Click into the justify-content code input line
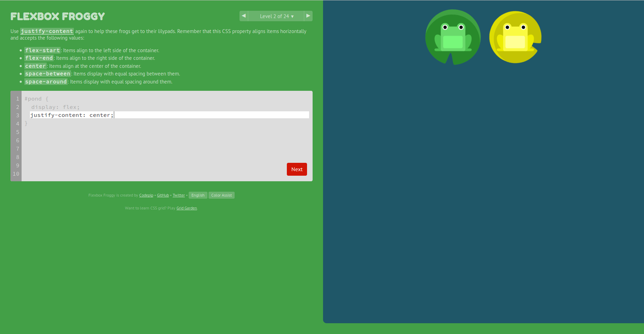The width and height of the screenshot is (644, 334). point(170,115)
